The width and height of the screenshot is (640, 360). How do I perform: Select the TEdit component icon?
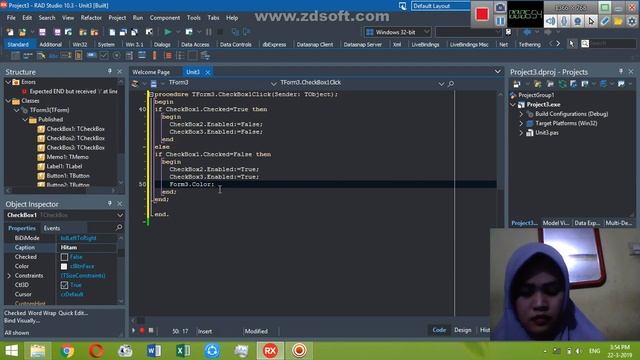[66, 56]
